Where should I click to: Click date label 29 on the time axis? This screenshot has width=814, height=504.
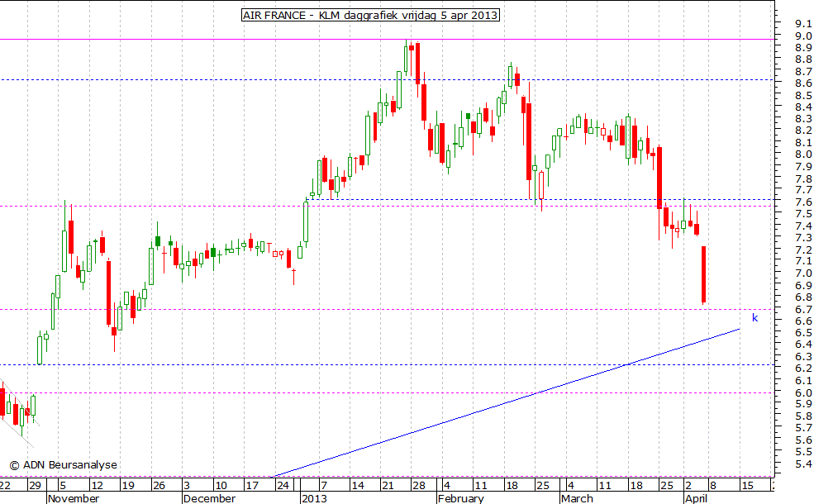click(34, 485)
